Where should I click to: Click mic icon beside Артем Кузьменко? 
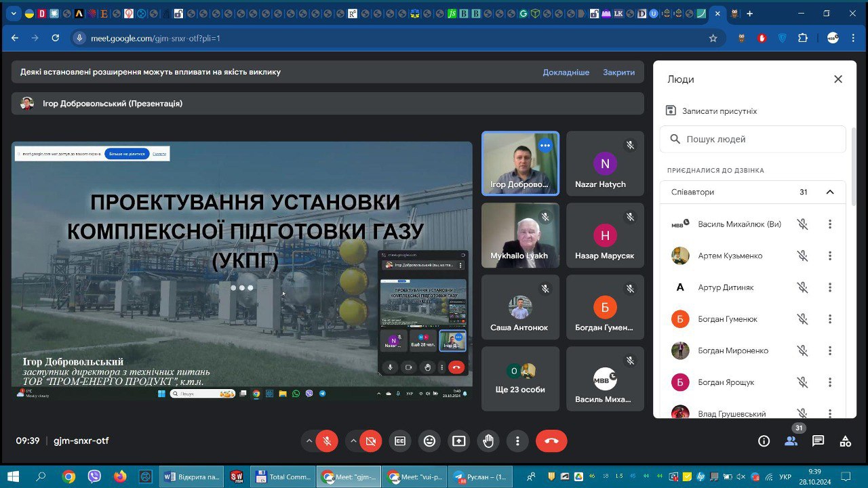(803, 256)
